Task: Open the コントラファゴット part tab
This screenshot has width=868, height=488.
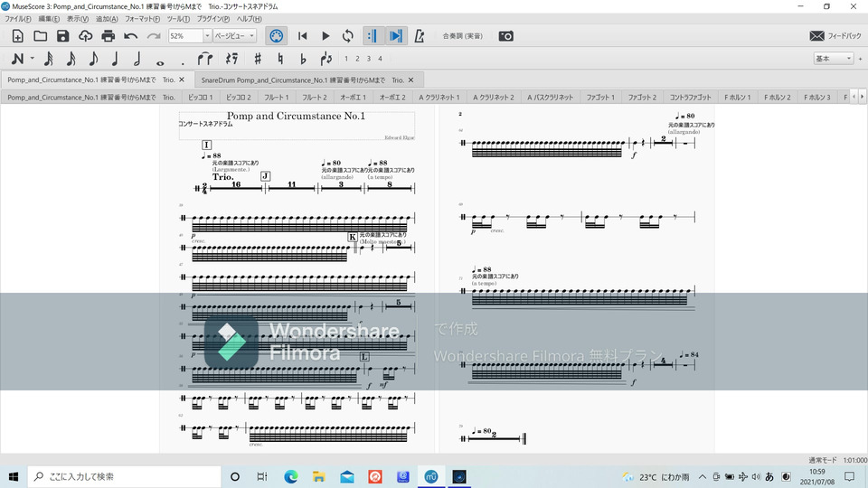Action: click(x=690, y=98)
